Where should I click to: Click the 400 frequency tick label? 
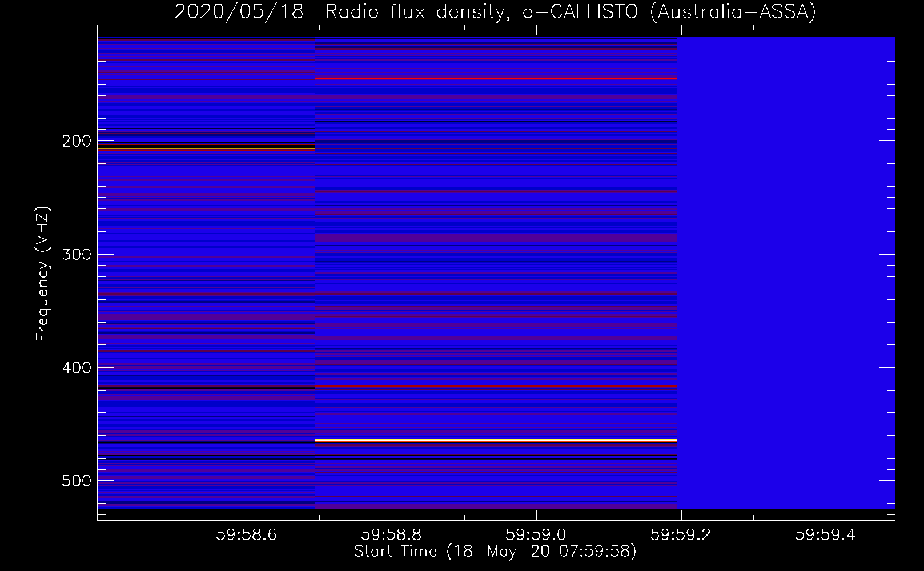(77, 368)
